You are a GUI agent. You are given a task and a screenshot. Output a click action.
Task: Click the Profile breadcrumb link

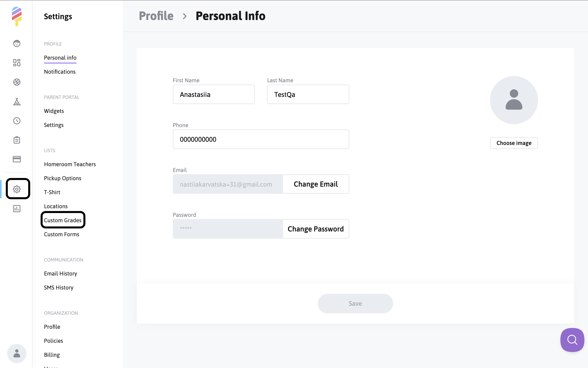coord(156,16)
